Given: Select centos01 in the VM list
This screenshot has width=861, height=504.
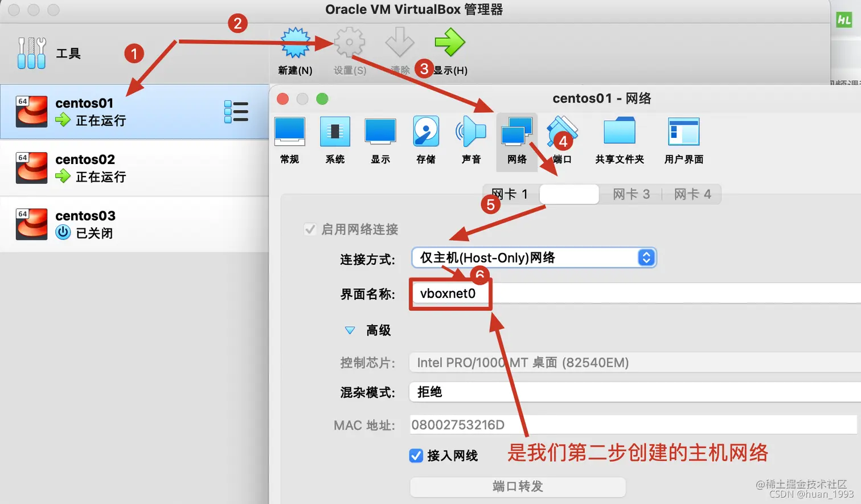Looking at the screenshot, I should (134, 112).
